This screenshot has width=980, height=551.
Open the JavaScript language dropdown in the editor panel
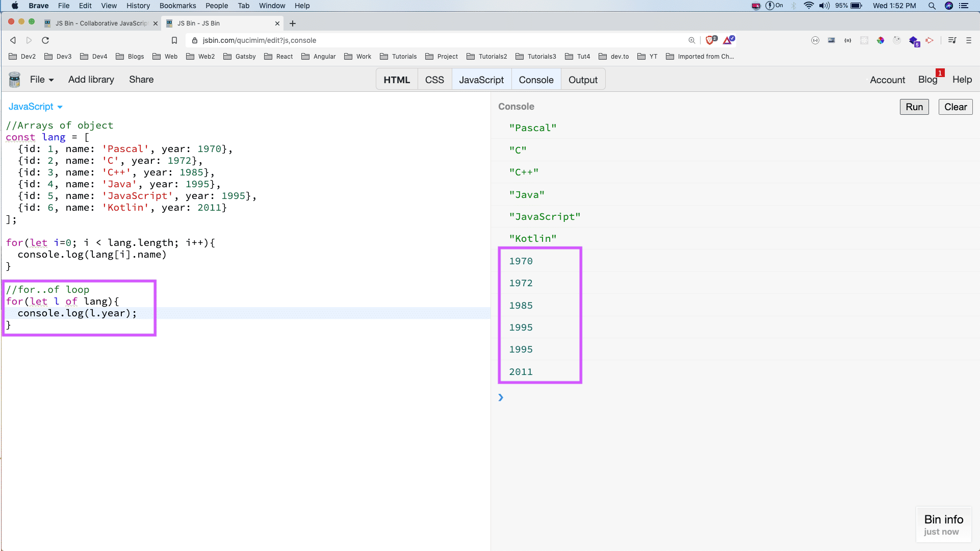click(35, 107)
